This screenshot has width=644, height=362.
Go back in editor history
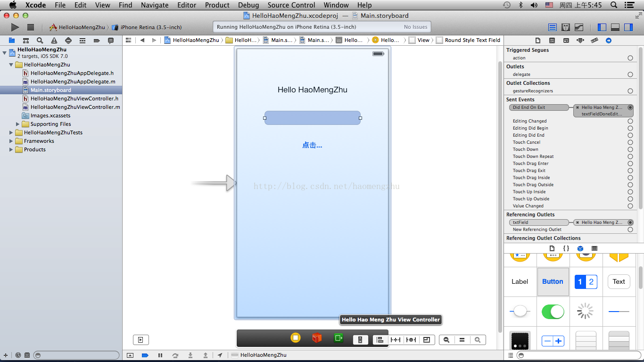coord(142,40)
